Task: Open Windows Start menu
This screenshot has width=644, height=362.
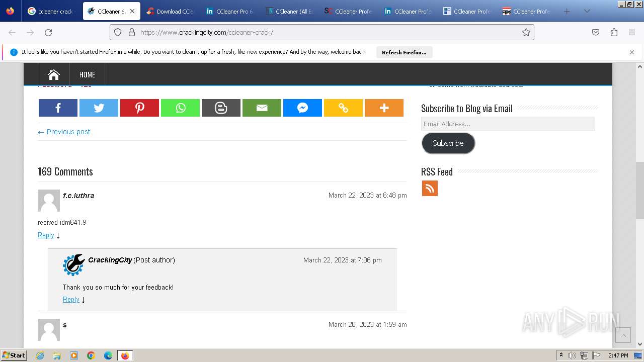Action: tap(14, 355)
